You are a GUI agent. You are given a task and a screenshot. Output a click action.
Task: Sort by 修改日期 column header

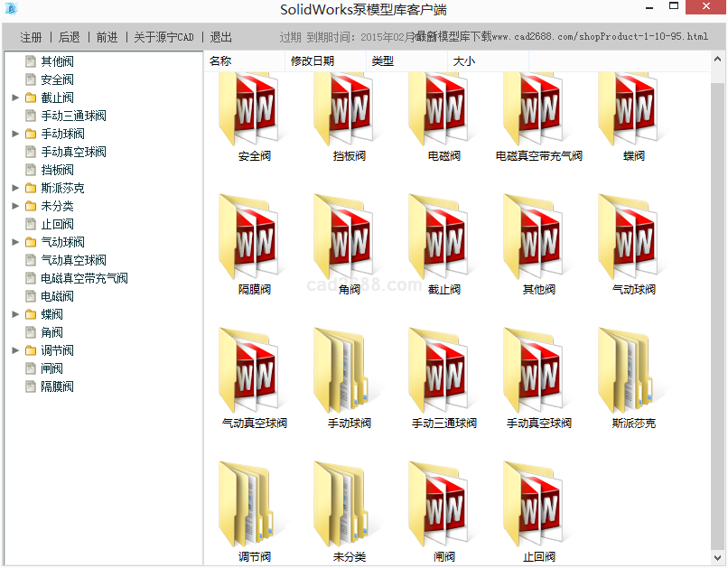[313, 61]
